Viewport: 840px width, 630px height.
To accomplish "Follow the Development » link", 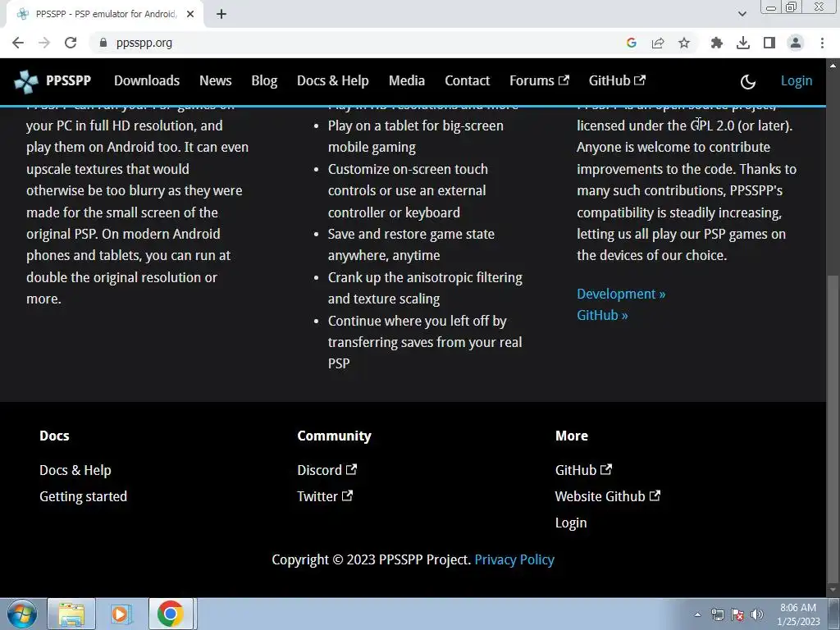I will click(621, 294).
